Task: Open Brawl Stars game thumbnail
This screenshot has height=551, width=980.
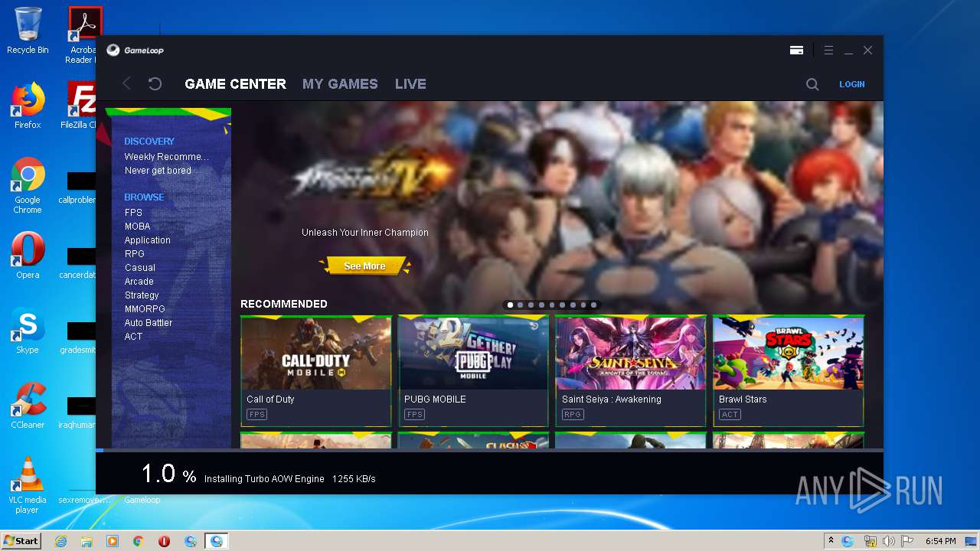Action: (789, 353)
